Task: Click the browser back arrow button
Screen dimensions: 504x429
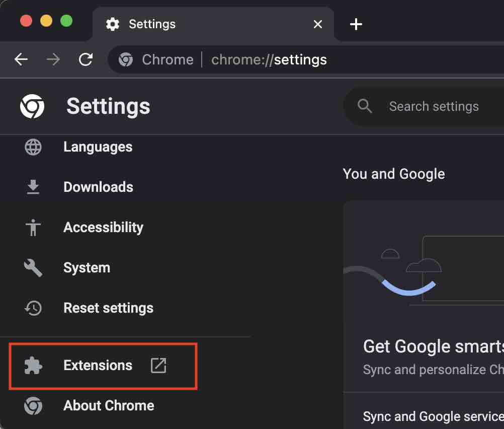Action: click(21, 60)
